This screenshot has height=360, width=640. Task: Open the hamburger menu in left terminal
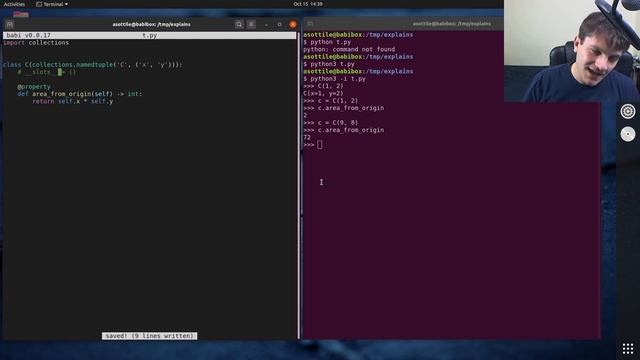coord(251,24)
